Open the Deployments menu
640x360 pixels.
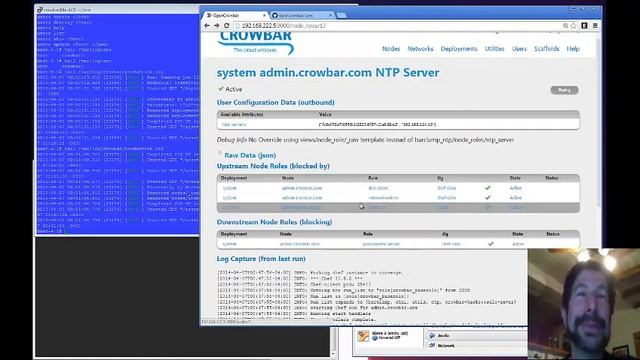pyautogui.click(x=459, y=49)
